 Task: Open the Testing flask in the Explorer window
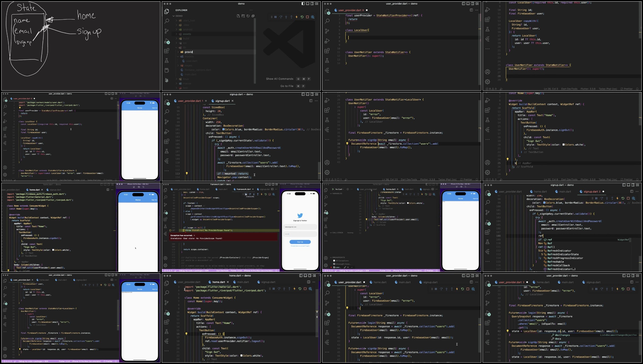[x=167, y=61]
